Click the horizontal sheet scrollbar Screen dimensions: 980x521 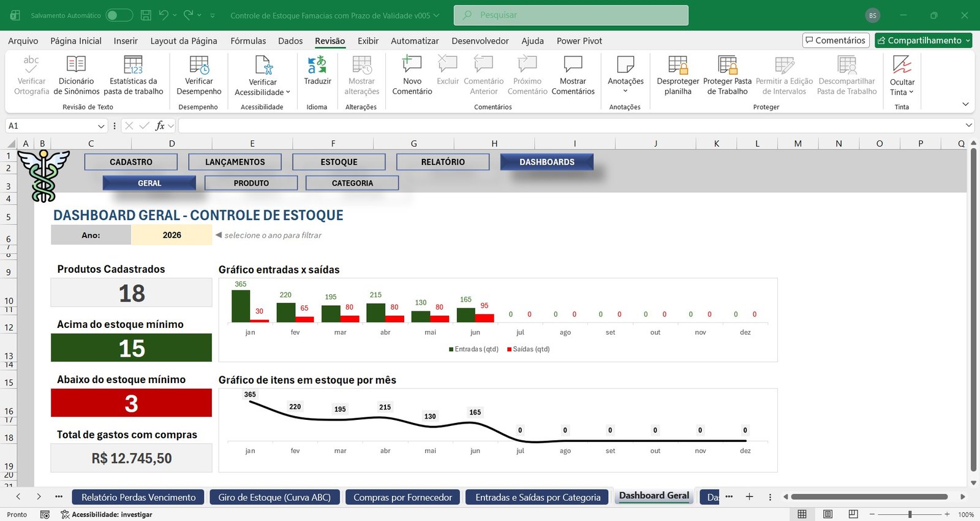coord(870,496)
